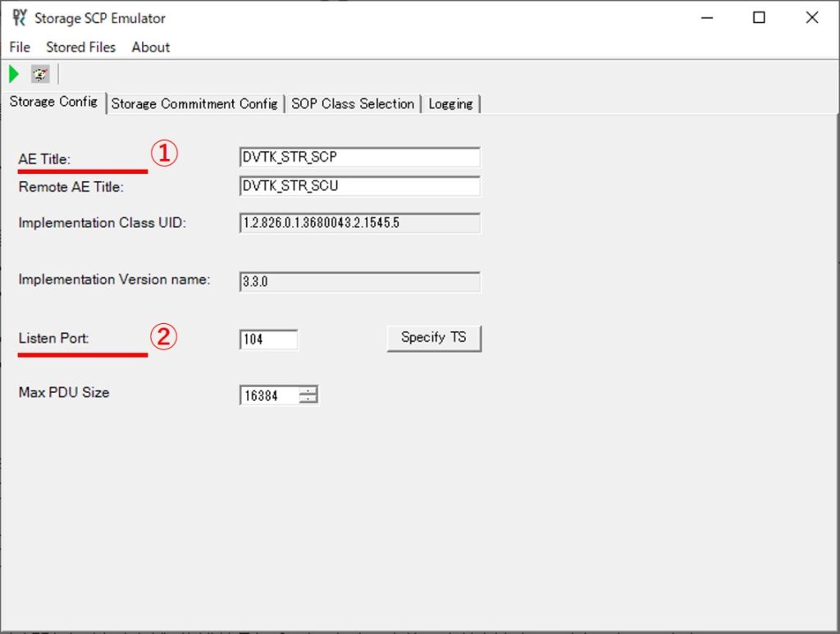Open the File menu
Viewport: 840px width, 634px height.
coord(20,47)
